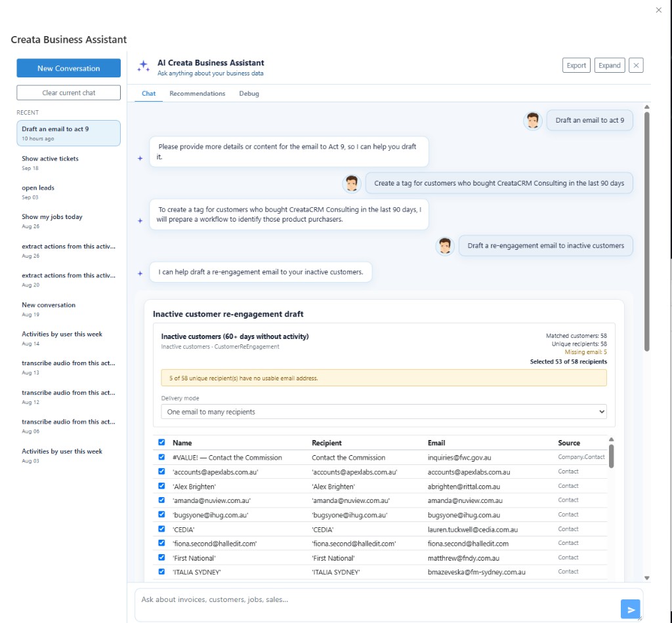672x623 pixels.
Task: Click the user avatar beside 'Draft an email to act 9'
Action: click(x=533, y=120)
